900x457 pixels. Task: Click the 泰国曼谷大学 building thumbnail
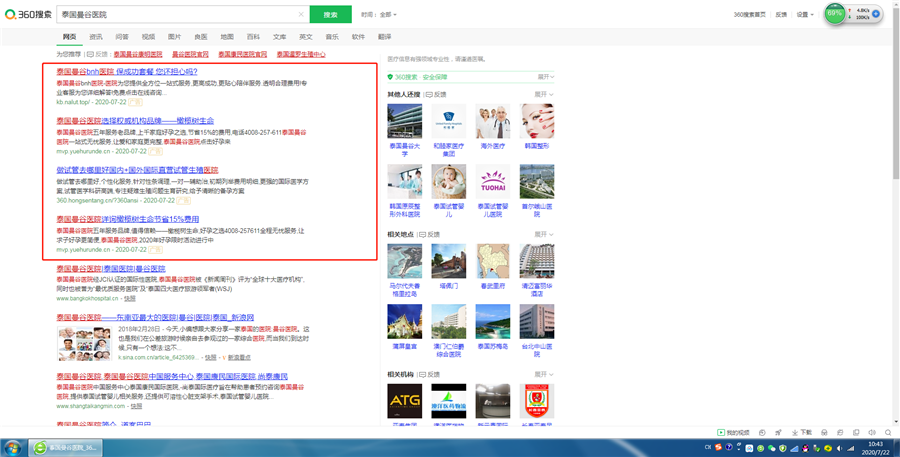click(x=405, y=121)
